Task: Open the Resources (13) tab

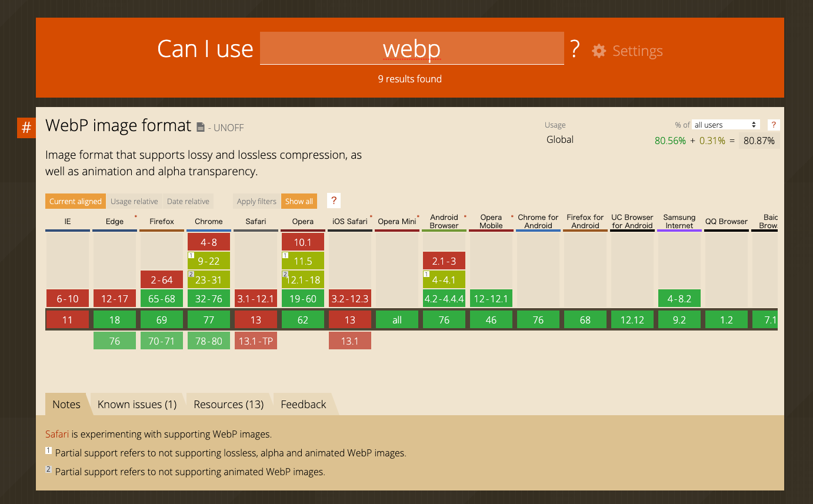Action: pyautogui.click(x=229, y=405)
